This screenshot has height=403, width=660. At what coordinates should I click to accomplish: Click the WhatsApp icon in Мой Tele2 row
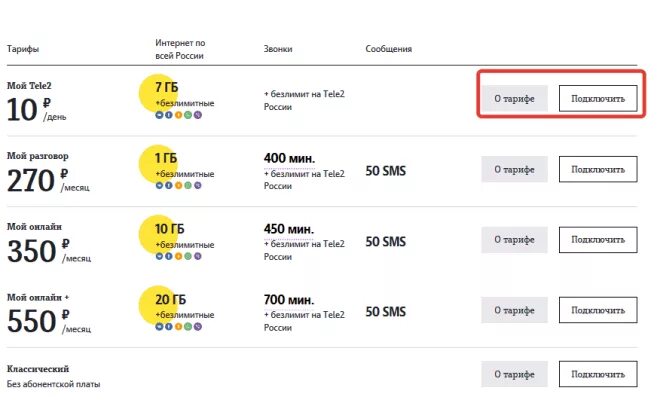[x=189, y=115]
